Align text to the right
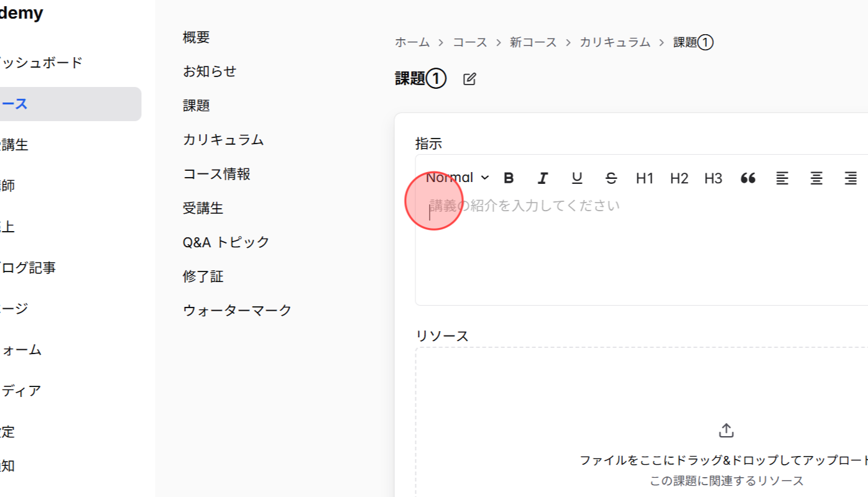 (x=850, y=178)
